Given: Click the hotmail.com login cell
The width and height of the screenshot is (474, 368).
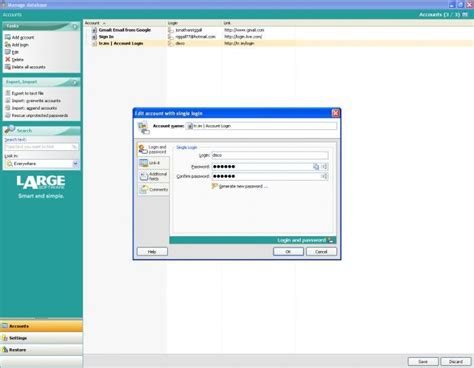Looking at the screenshot, I should pos(195,37).
